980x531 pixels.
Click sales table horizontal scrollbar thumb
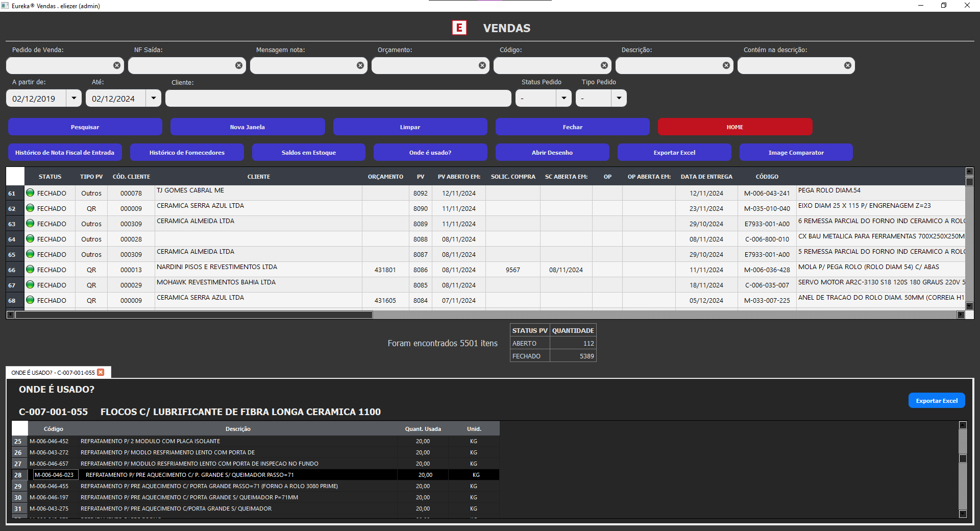(x=194, y=315)
